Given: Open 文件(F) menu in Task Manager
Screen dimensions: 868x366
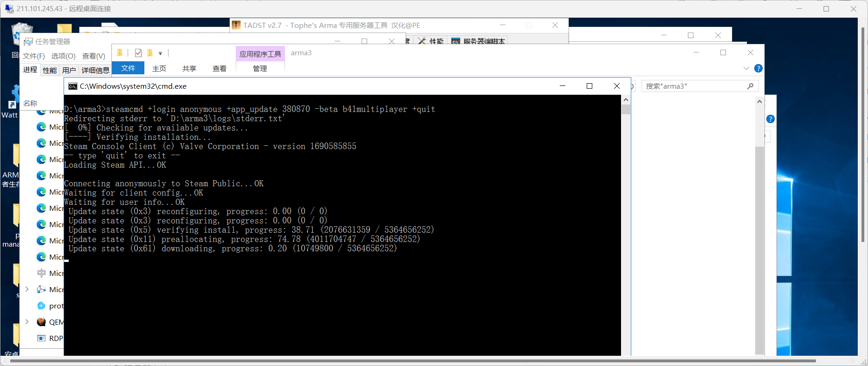Looking at the screenshot, I should 34,56.
